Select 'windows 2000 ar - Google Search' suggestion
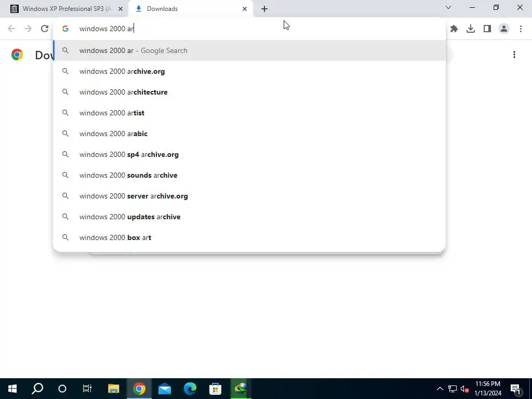532x399 pixels. point(249,50)
